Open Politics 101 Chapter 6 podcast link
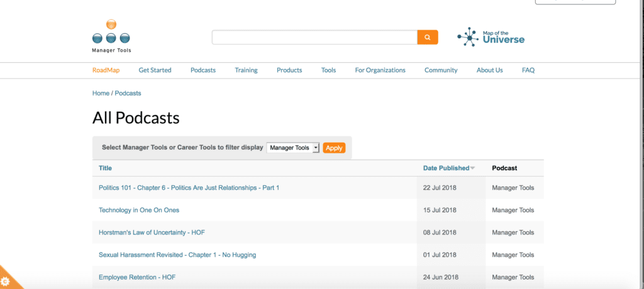Viewport: 644px width, 289px height. pos(189,188)
